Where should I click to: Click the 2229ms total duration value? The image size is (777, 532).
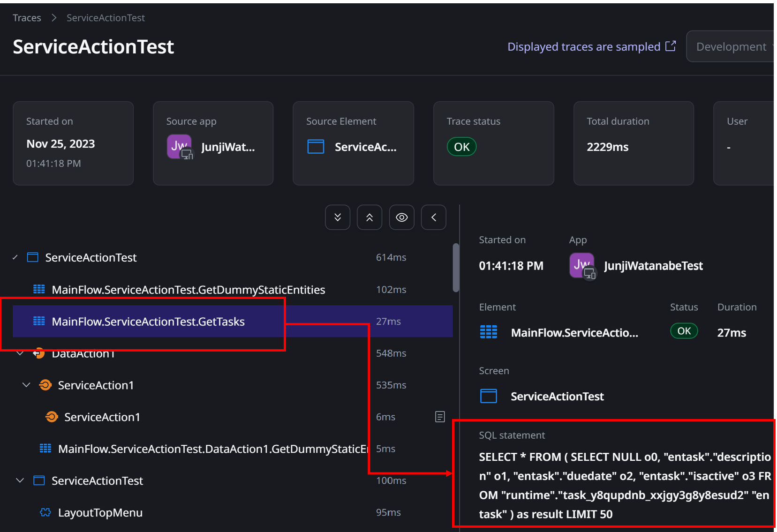[x=608, y=147]
